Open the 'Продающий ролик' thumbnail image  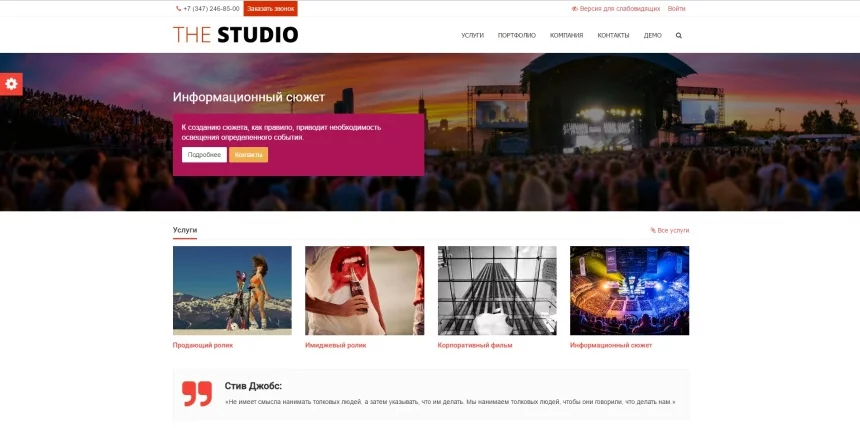232,290
